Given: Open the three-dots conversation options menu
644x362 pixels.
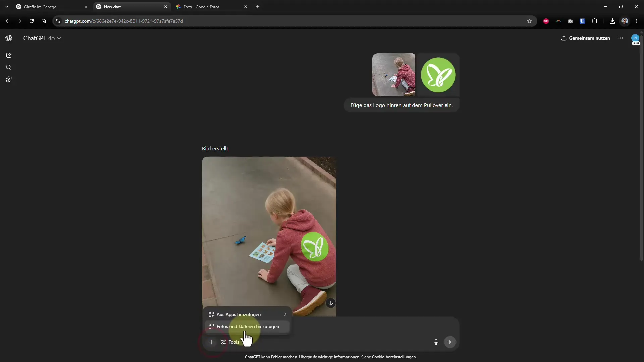Looking at the screenshot, I should (x=621, y=38).
